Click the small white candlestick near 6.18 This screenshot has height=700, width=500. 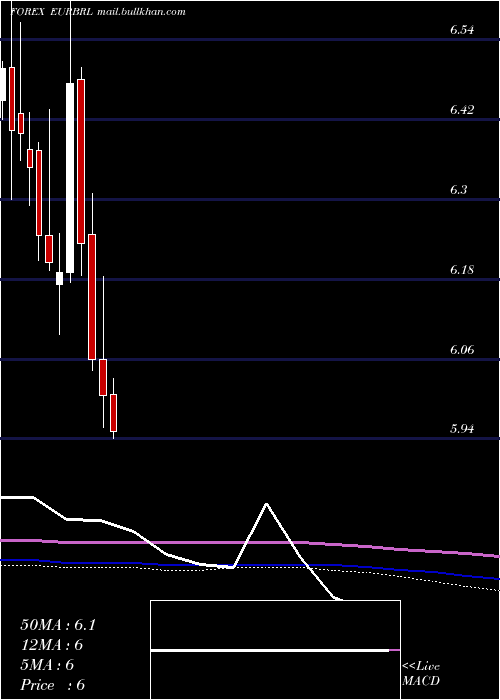[59, 278]
